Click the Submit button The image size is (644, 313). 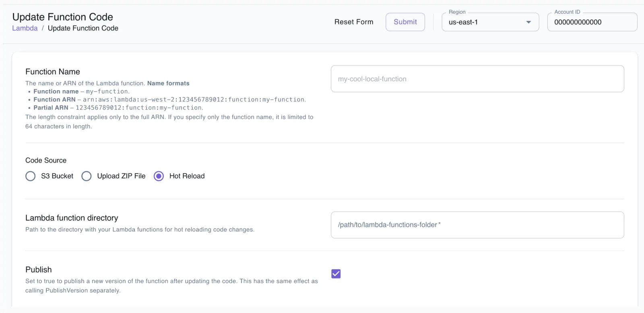pyautogui.click(x=405, y=22)
